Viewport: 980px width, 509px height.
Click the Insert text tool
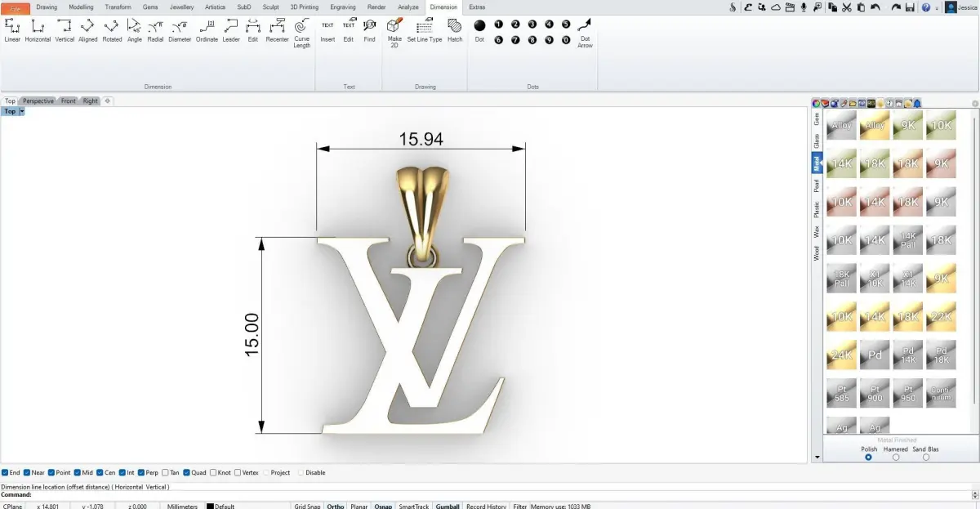pos(327,31)
